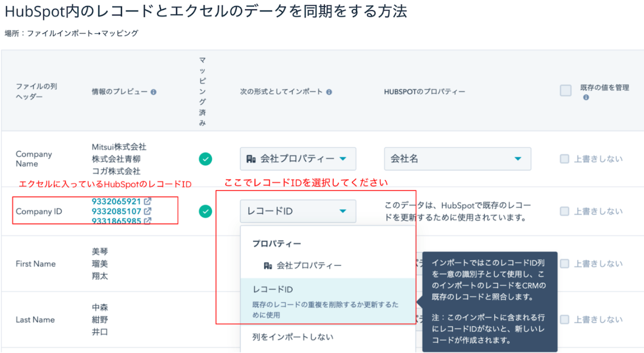Viewport: 644px width, 353px height.
Task: Open external link icon beside 9332065921
Action: tap(147, 201)
